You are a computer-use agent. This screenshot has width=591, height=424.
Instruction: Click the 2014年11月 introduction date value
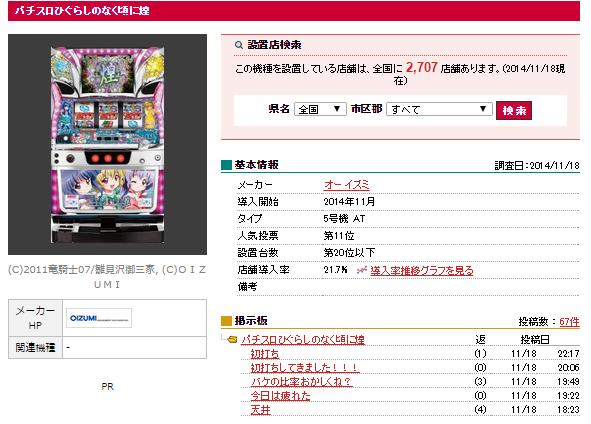(x=349, y=202)
